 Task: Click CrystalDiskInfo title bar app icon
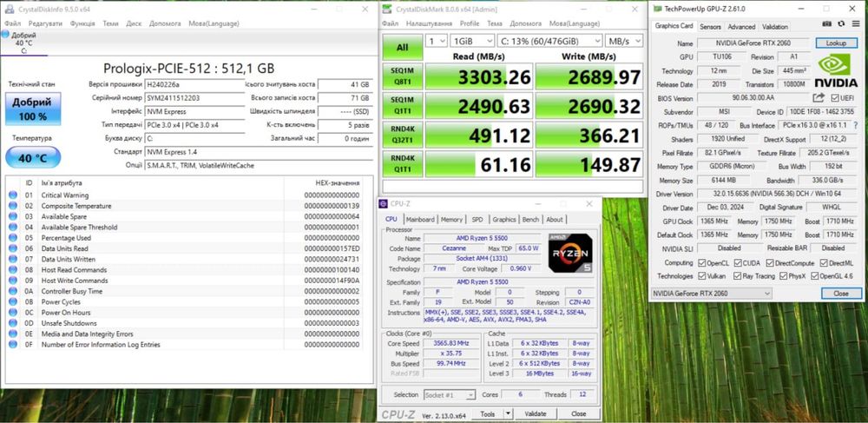[10, 9]
